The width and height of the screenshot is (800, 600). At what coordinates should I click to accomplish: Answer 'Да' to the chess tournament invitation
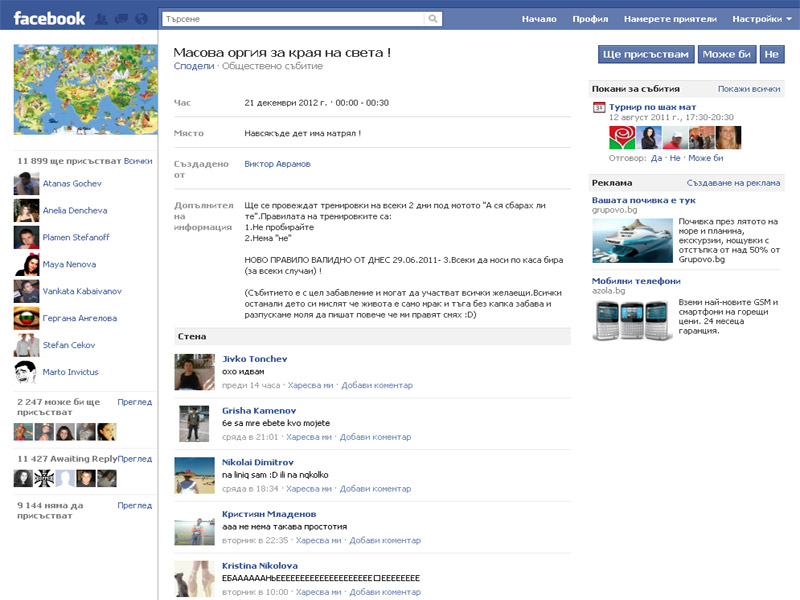655,158
